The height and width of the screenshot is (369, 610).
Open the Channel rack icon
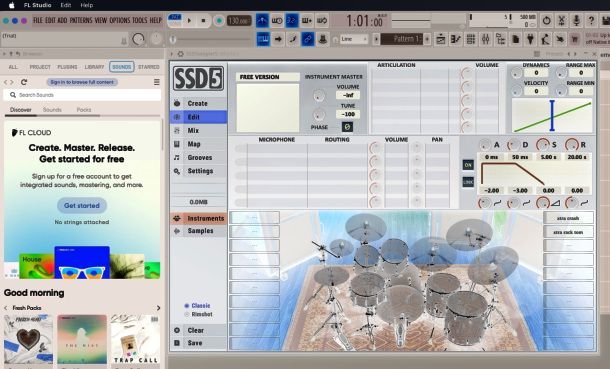(470, 39)
